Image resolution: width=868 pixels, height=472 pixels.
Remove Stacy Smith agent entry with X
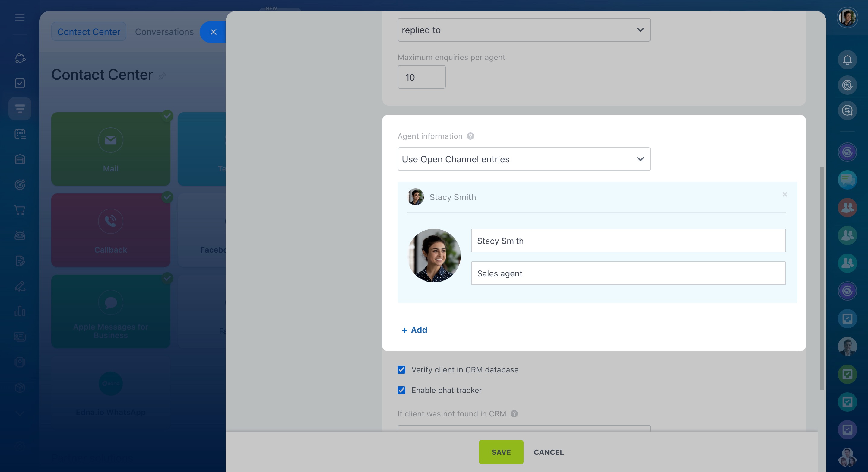[784, 195]
